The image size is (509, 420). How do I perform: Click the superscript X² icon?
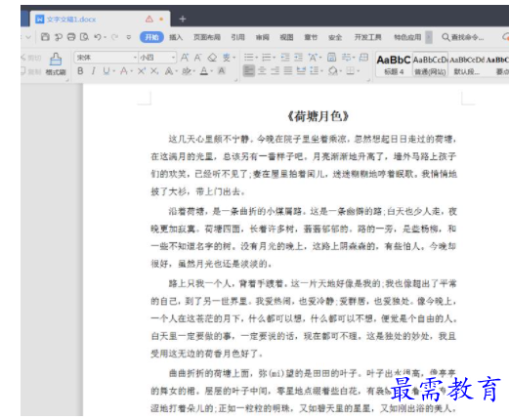point(142,70)
